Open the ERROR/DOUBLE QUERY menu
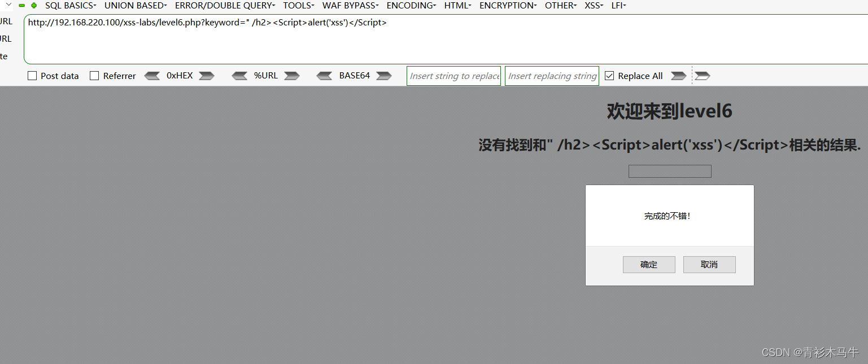Viewport: 868px width, 364px height. (x=225, y=6)
